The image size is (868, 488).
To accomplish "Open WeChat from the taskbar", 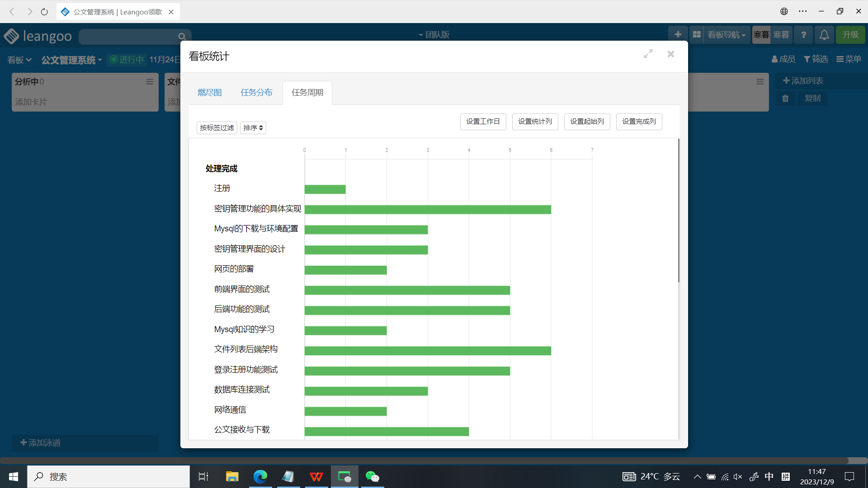I will [x=372, y=476].
